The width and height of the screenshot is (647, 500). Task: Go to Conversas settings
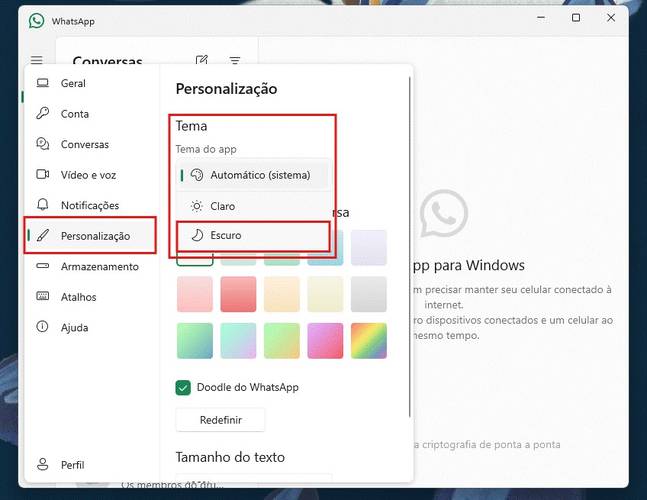90,144
